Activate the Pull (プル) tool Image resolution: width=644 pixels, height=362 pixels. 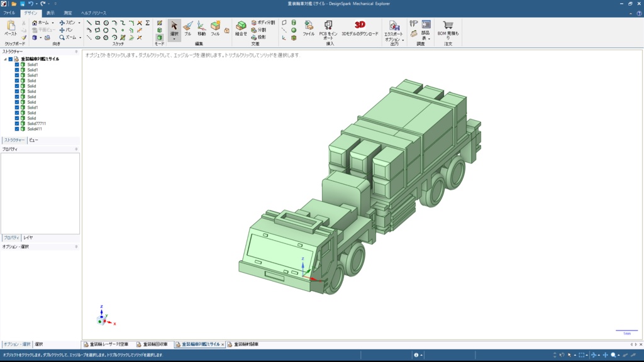pos(187,28)
